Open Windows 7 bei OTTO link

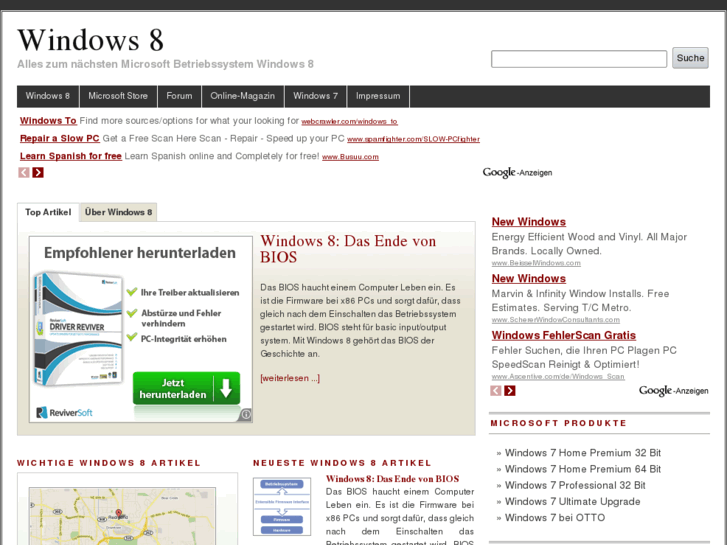coord(555,518)
